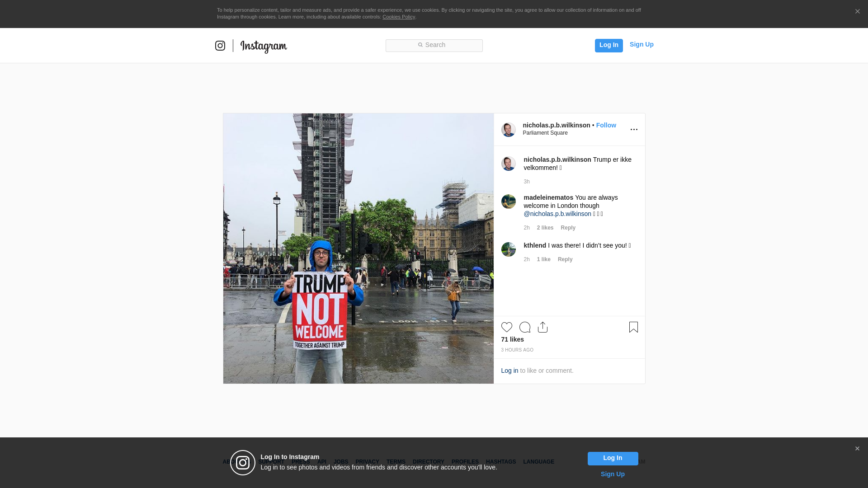
Task: Click Sign Up in bottom banner
Action: tap(613, 474)
